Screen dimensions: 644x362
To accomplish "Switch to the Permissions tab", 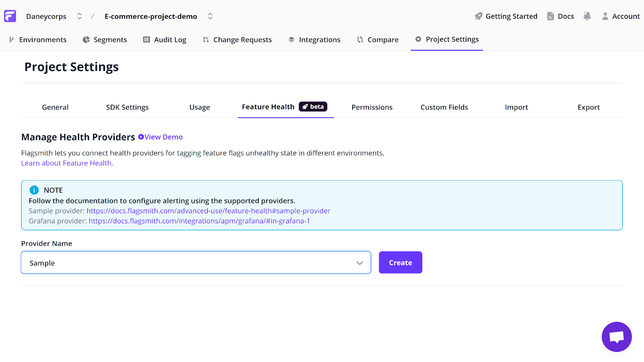I will tap(372, 107).
